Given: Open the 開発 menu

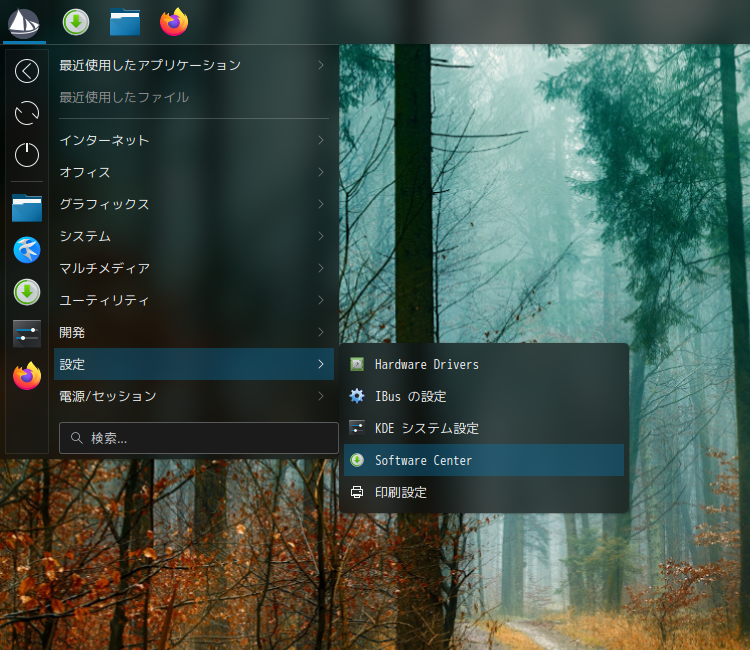Looking at the screenshot, I should (194, 332).
